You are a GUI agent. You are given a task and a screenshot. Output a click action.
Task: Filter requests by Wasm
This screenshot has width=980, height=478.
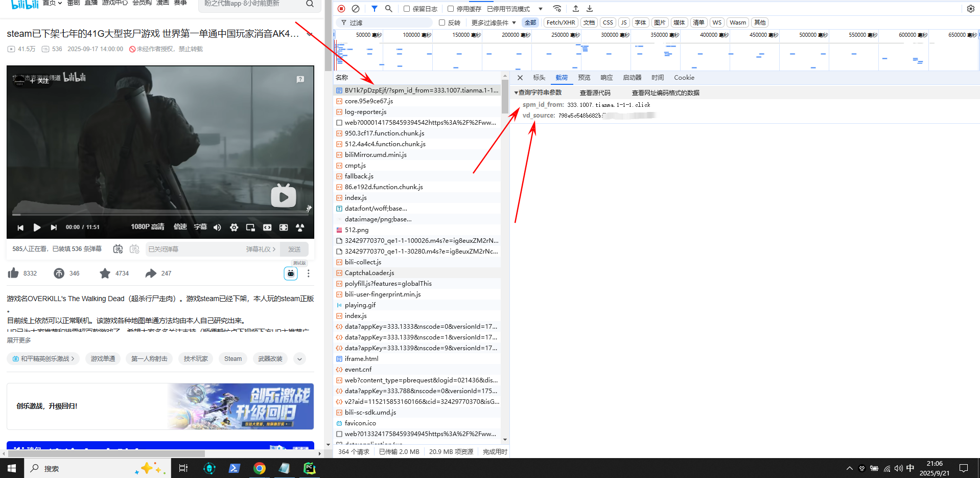737,22
